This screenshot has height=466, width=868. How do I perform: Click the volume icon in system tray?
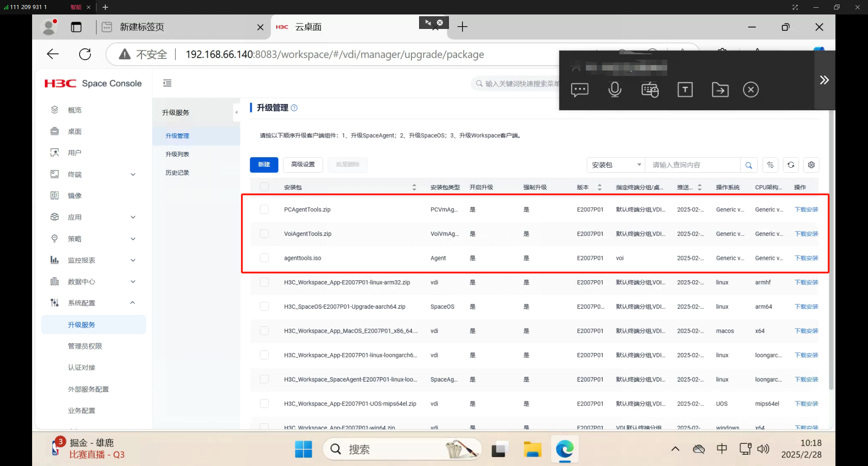coord(763,449)
